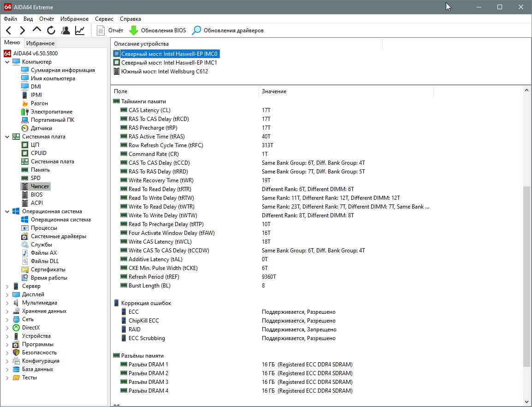532x407 pixels.
Task: Collapse the Системная плата tree node
Action: click(7, 137)
